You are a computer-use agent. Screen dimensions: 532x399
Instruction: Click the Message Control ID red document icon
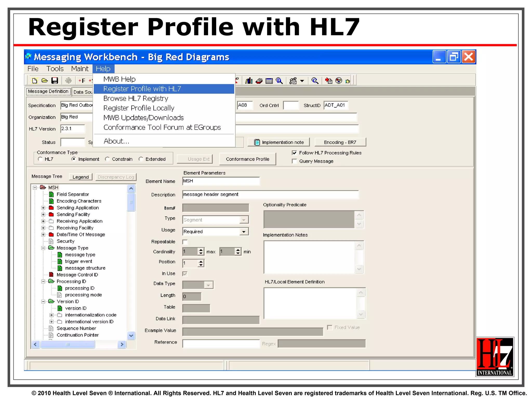[x=51, y=275]
